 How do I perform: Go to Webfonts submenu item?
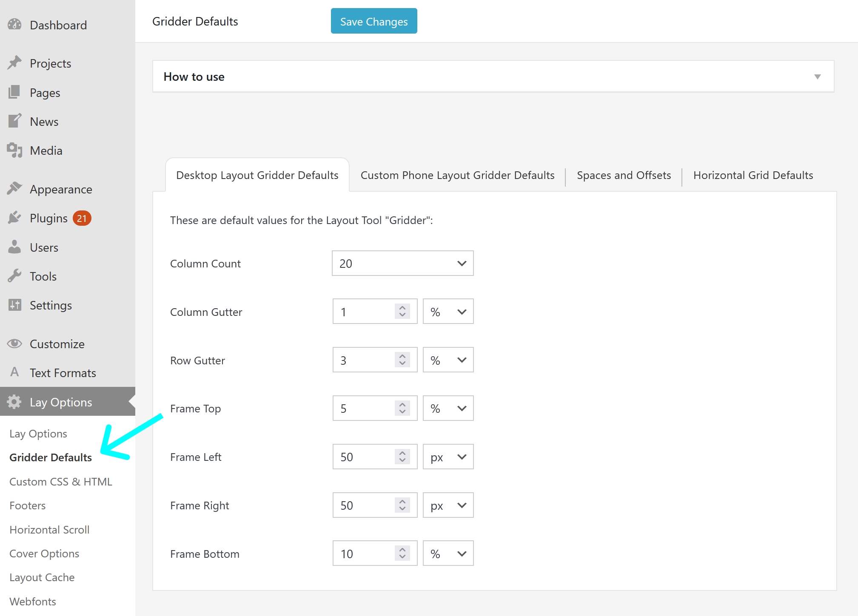(x=33, y=602)
